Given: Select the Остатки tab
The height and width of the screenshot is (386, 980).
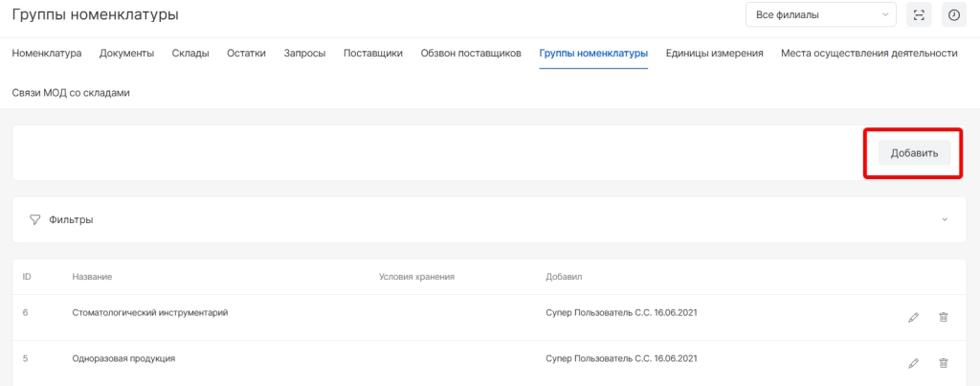Looking at the screenshot, I should click(x=246, y=54).
